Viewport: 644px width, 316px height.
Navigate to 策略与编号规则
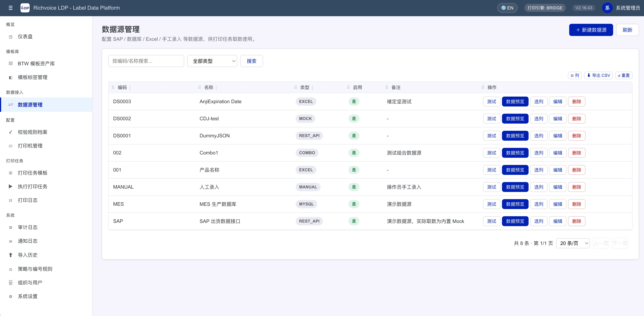46,269
